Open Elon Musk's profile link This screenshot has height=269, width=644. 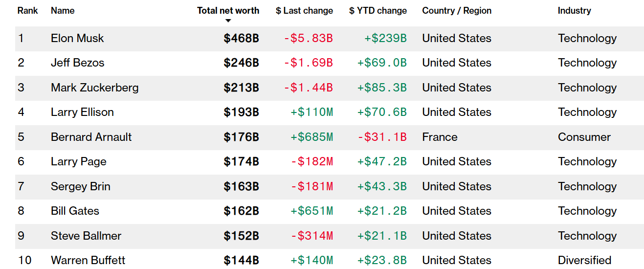click(x=77, y=38)
